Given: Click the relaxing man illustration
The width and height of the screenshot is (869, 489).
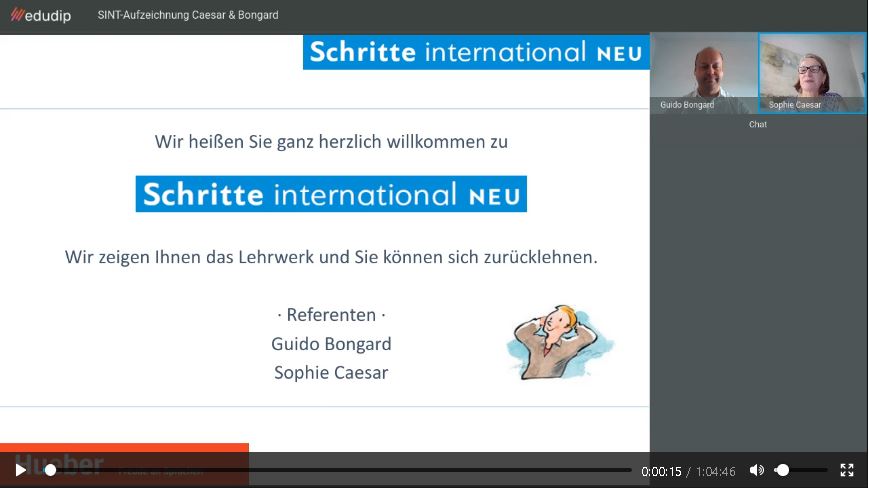Looking at the screenshot, I should [x=560, y=342].
